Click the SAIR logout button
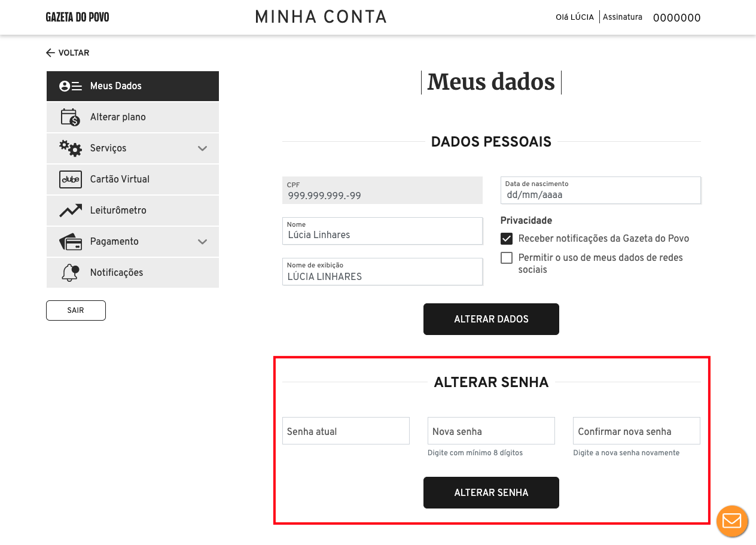 click(x=76, y=310)
